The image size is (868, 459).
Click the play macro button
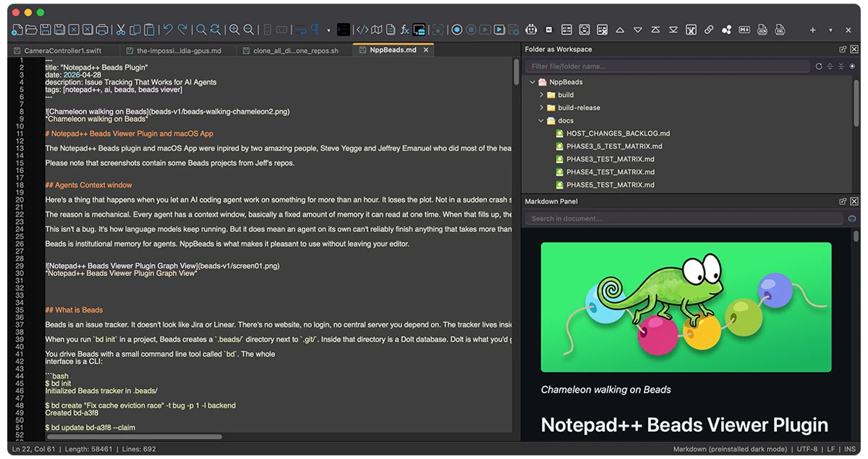[485, 30]
